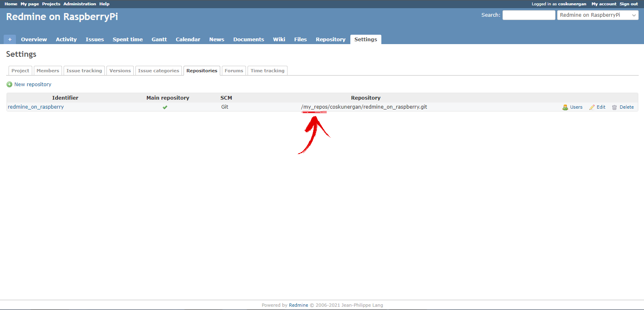This screenshot has width=644, height=310.
Task: Open the Issues tab
Action: click(95, 40)
